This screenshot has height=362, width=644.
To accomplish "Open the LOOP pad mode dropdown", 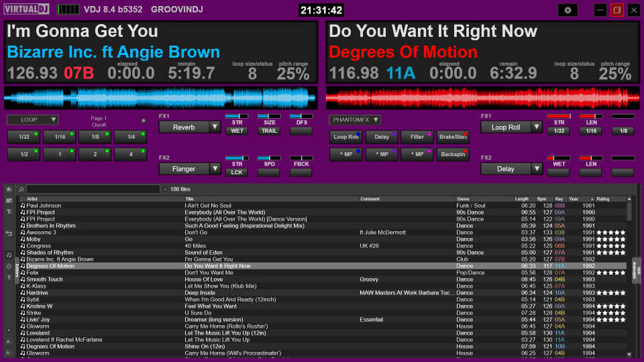I will click(x=32, y=120).
